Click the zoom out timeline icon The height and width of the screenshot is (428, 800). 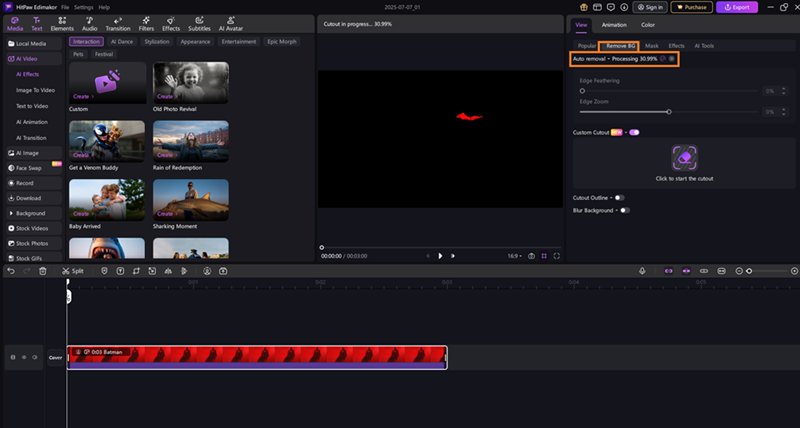click(739, 271)
